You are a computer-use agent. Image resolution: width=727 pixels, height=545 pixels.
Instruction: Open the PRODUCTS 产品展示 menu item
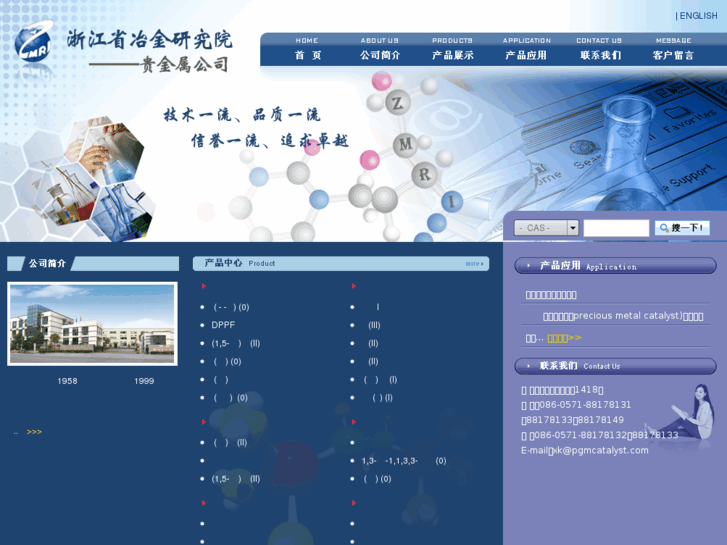point(453,49)
